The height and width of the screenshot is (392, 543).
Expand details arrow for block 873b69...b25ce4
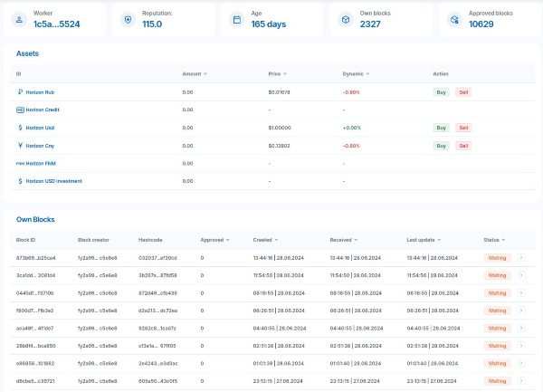point(520,258)
